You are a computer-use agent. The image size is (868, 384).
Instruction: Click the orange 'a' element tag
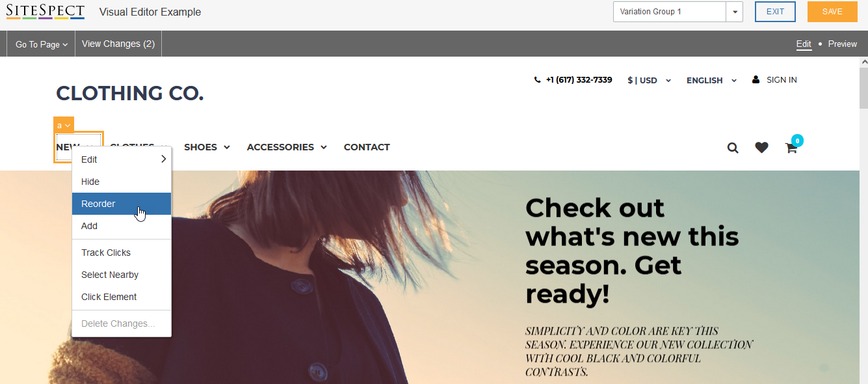(x=64, y=125)
